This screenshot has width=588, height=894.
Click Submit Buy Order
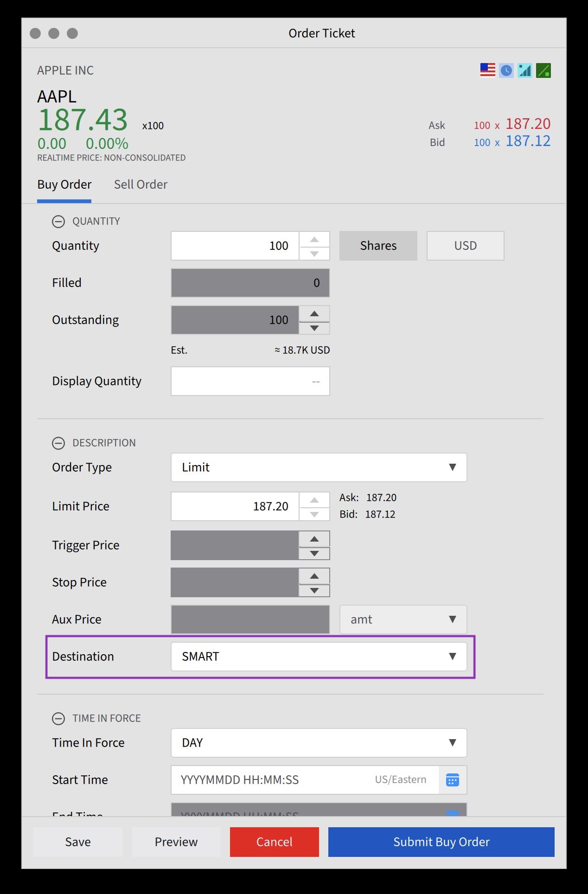point(441,842)
